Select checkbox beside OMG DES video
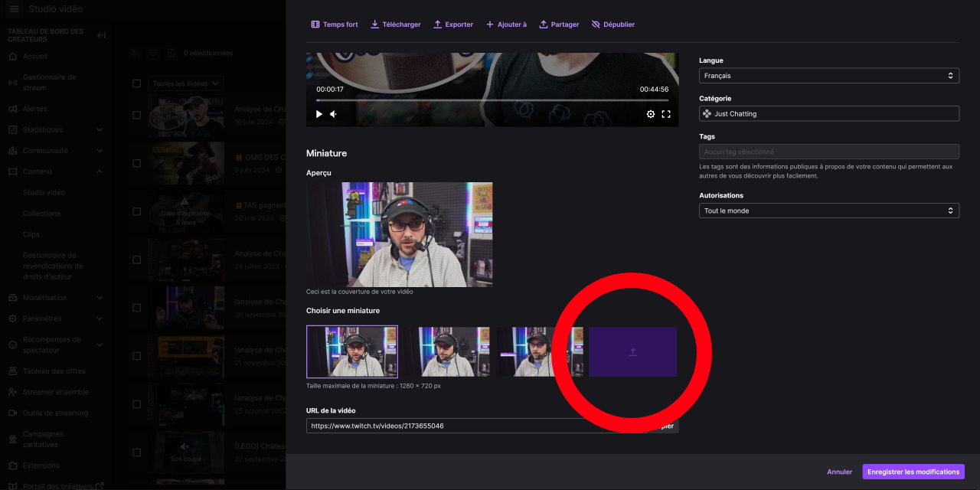Viewport: 980px width, 490px height. tap(136, 163)
